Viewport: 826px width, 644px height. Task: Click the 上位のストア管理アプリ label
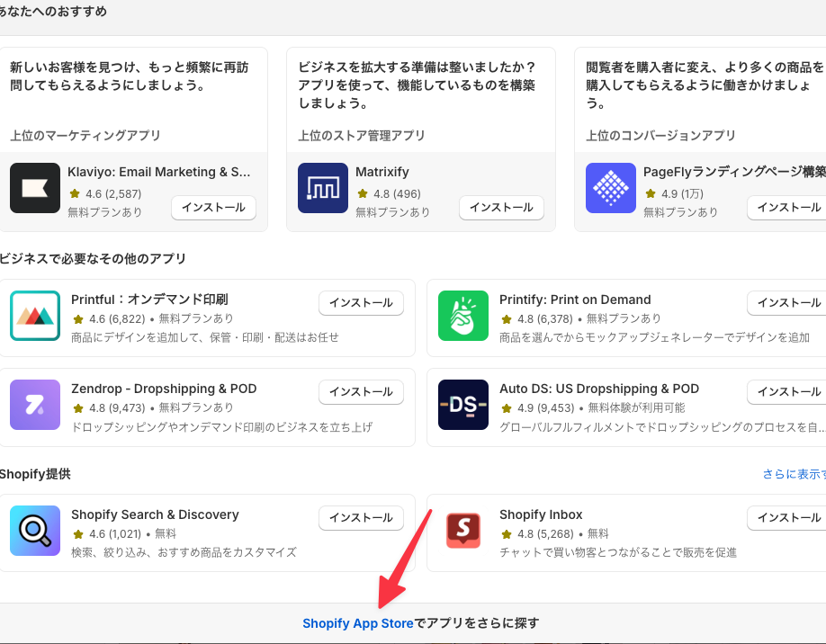point(362,135)
